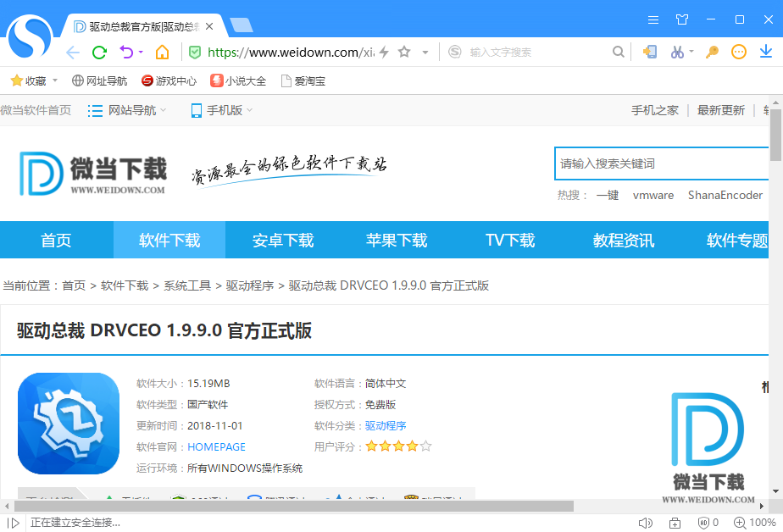
Task: Go back using the back arrow
Action: 73,53
